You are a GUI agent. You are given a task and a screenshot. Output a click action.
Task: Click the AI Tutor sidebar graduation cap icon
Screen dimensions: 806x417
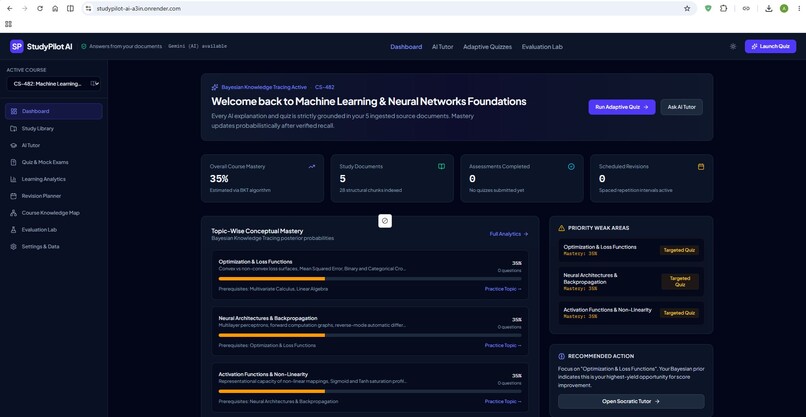coord(13,146)
